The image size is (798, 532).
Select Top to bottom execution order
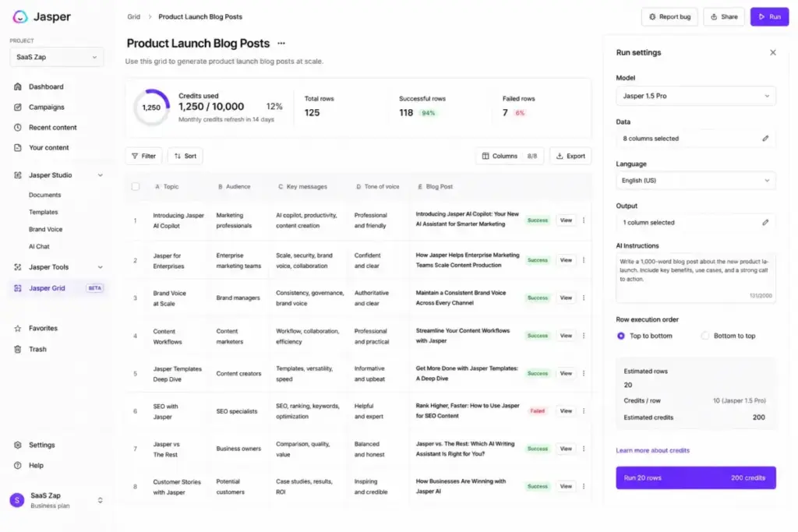tap(621, 336)
